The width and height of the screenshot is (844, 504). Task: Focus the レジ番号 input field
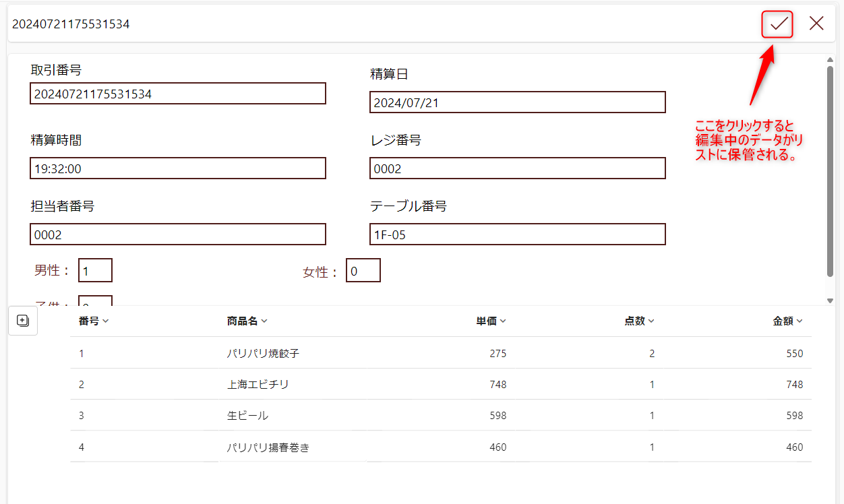(518, 168)
